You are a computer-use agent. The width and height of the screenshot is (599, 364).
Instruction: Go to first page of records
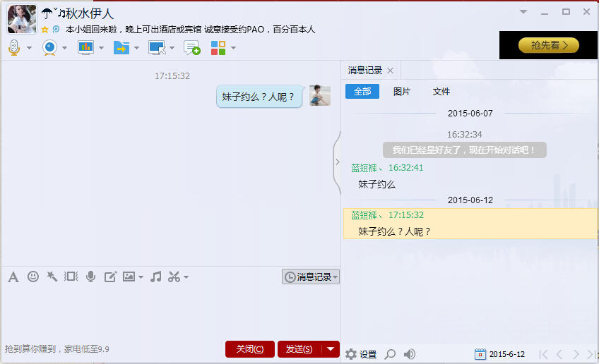click(543, 354)
